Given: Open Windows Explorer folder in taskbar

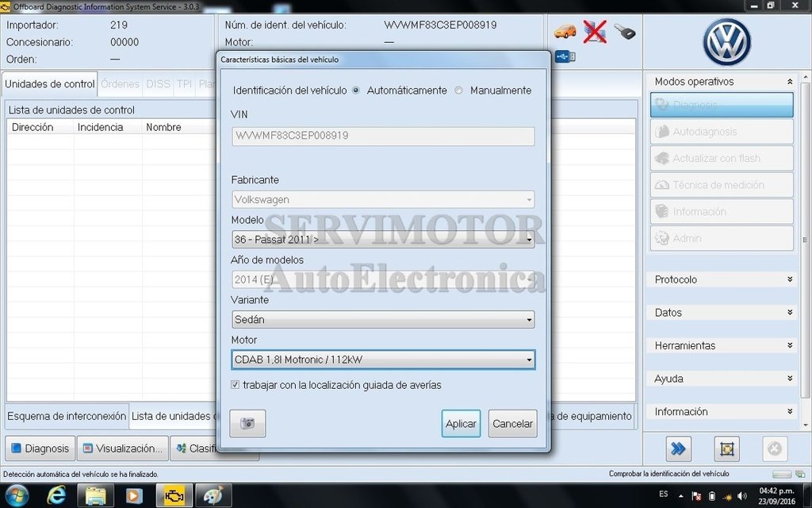Looking at the screenshot, I should click(x=96, y=495).
